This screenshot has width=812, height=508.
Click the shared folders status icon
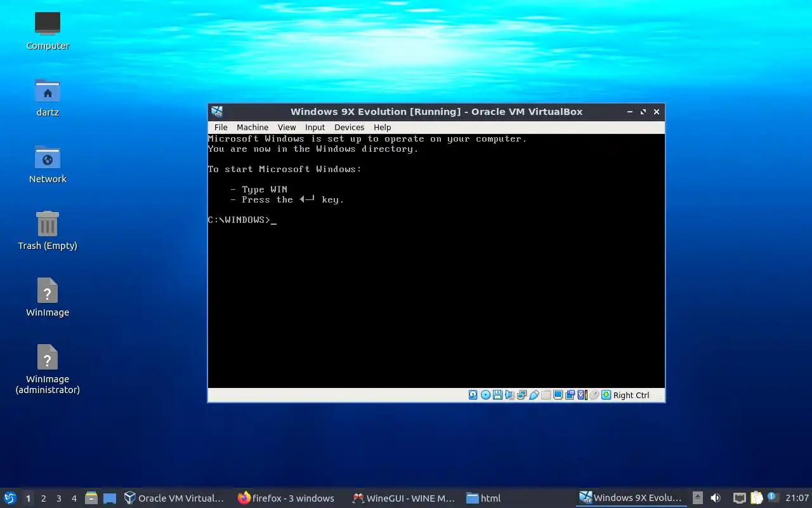point(546,395)
